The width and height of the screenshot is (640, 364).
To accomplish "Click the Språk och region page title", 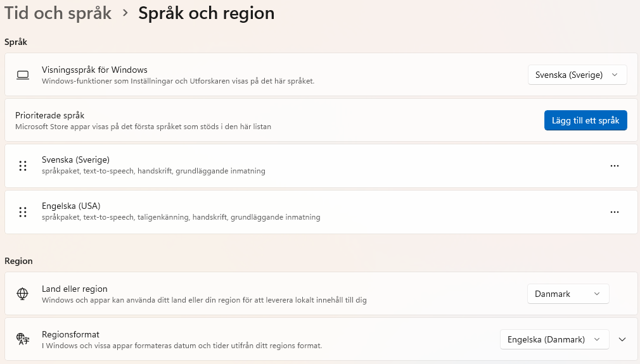I will click(206, 13).
